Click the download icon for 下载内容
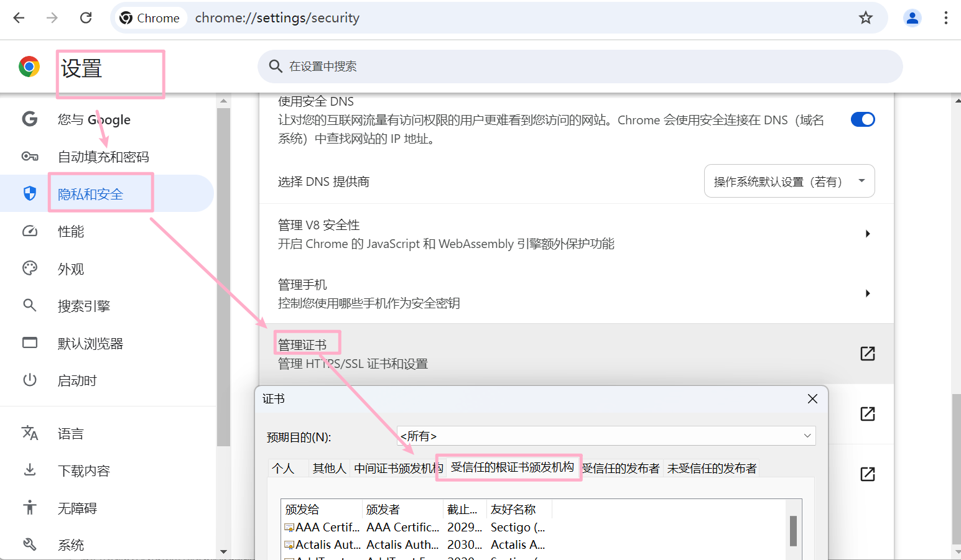 pyautogui.click(x=30, y=470)
